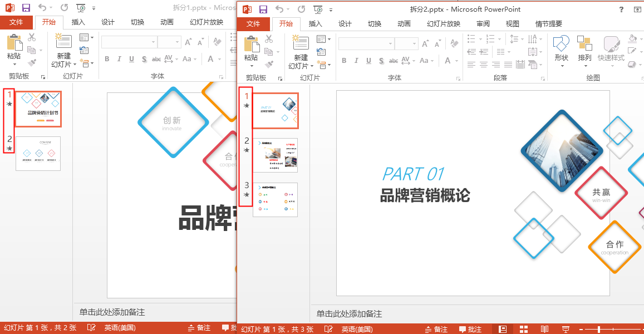Clear all formatting in 拆分2 window
Screen dimensions: 644x334
(x=454, y=43)
